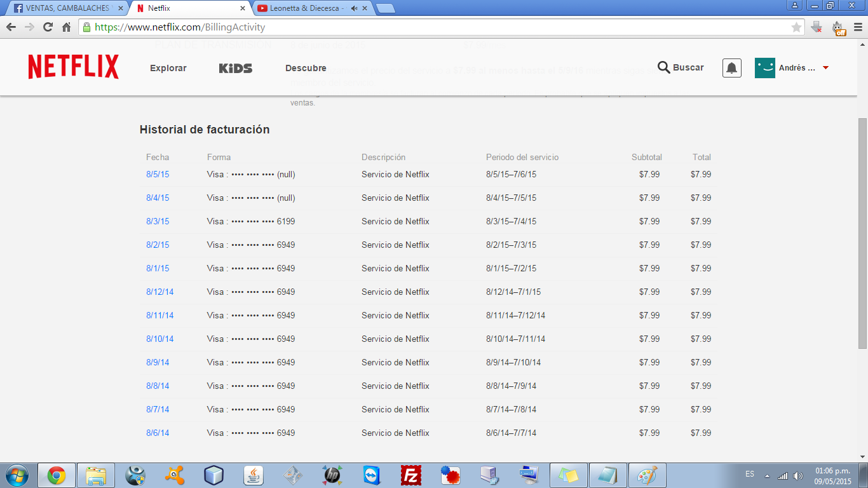Image resolution: width=868 pixels, height=488 pixels.
Task: Open the 8/12/14 invoice link
Action: [159, 292]
